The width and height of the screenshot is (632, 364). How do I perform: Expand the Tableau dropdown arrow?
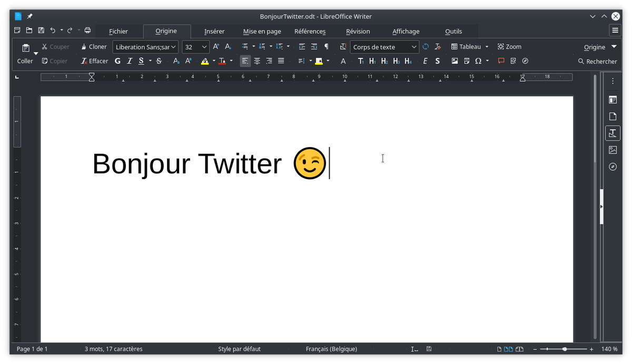point(487,47)
